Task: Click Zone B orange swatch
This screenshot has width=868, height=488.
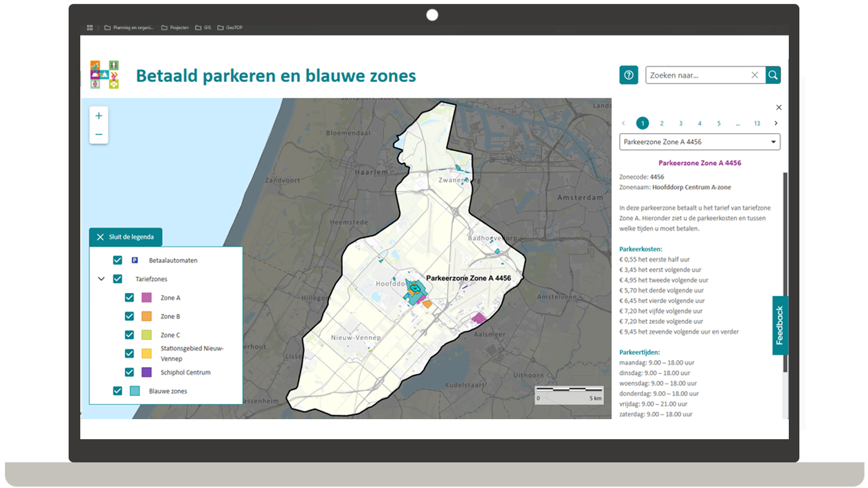Action: (x=146, y=316)
